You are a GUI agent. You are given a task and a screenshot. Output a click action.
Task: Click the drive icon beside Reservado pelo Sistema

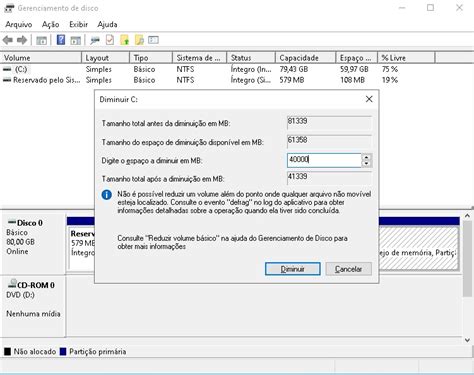tap(7, 80)
